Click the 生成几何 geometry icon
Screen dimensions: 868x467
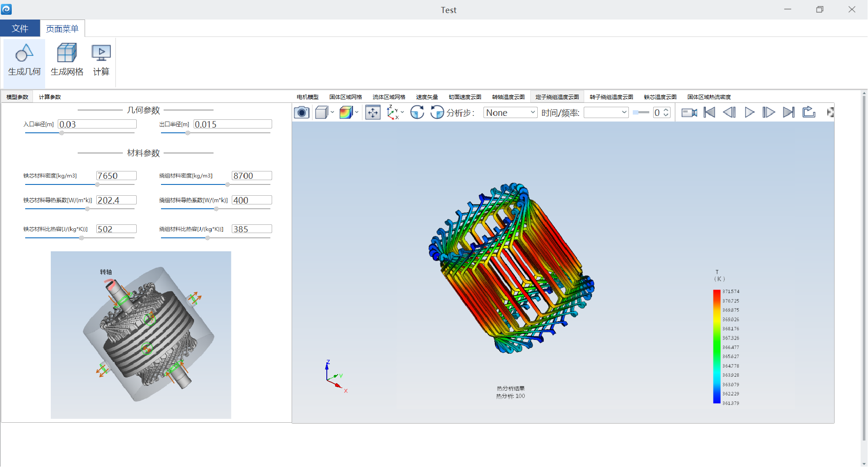(24, 53)
